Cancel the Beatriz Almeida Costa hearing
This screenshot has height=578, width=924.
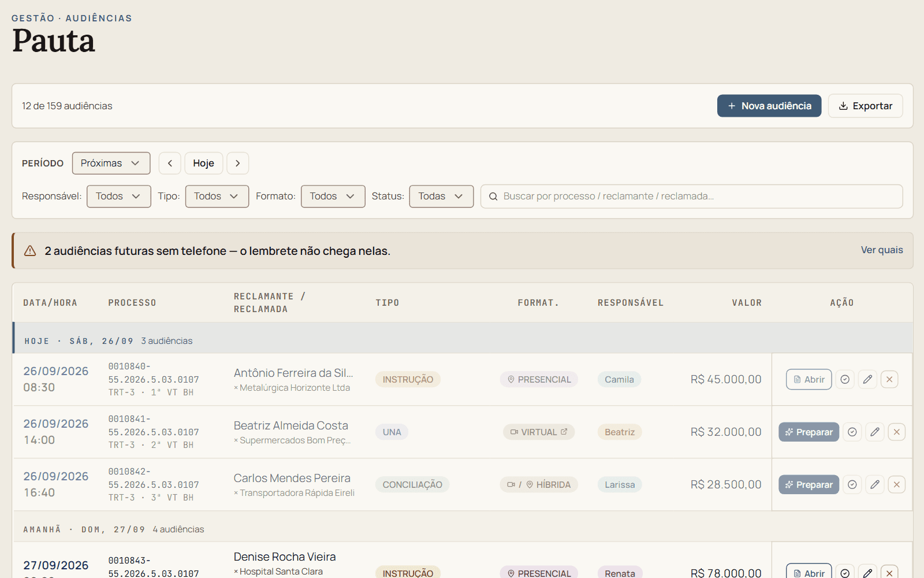[x=897, y=432]
